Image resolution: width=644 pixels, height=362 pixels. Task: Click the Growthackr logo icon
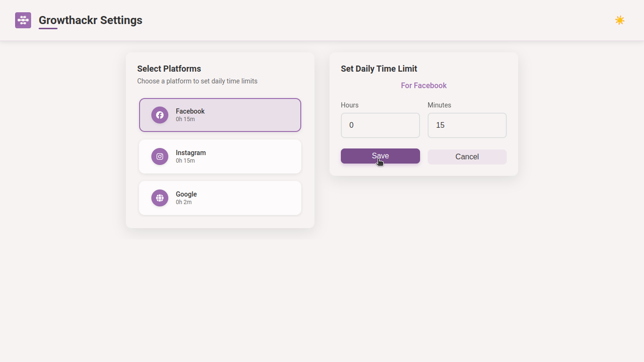click(x=23, y=20)
